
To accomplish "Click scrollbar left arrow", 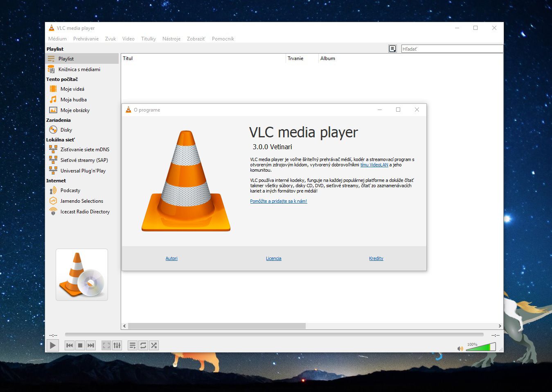I will pos(125,326).
